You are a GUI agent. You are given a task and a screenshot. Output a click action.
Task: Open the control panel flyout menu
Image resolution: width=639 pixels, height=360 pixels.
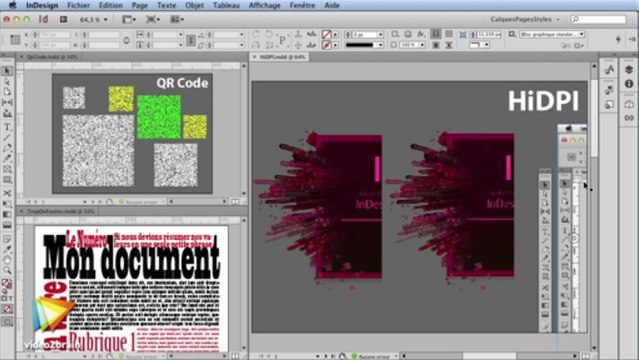coord(632,39)
